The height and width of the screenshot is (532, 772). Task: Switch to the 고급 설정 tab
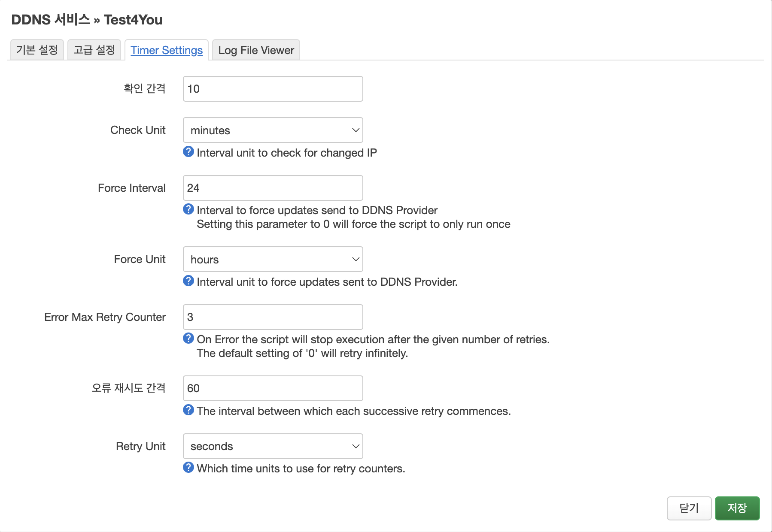pos(94,50)
